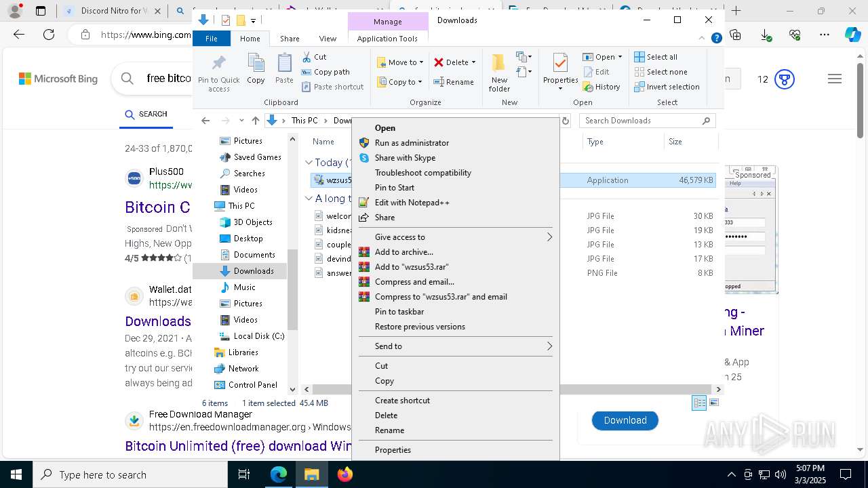The height and width of the screenshot is (488, 868).
Task: Select Edit with Notepad++
Action: (456, 203)
